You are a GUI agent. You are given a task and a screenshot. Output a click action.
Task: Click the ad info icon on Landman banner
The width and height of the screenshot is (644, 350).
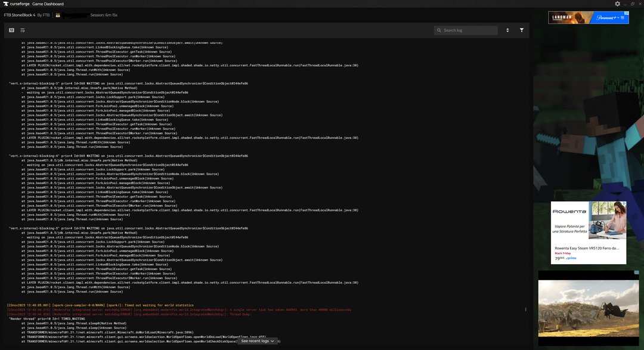tap(626, 14)
